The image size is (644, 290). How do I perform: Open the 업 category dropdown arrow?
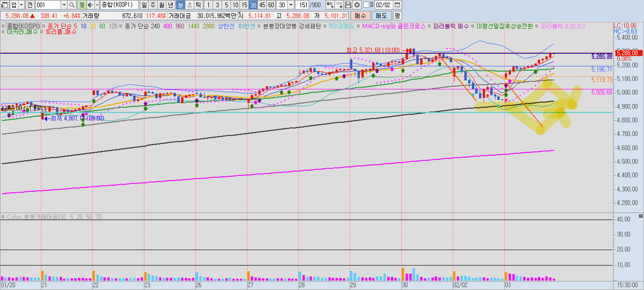[x=21, y=5]
